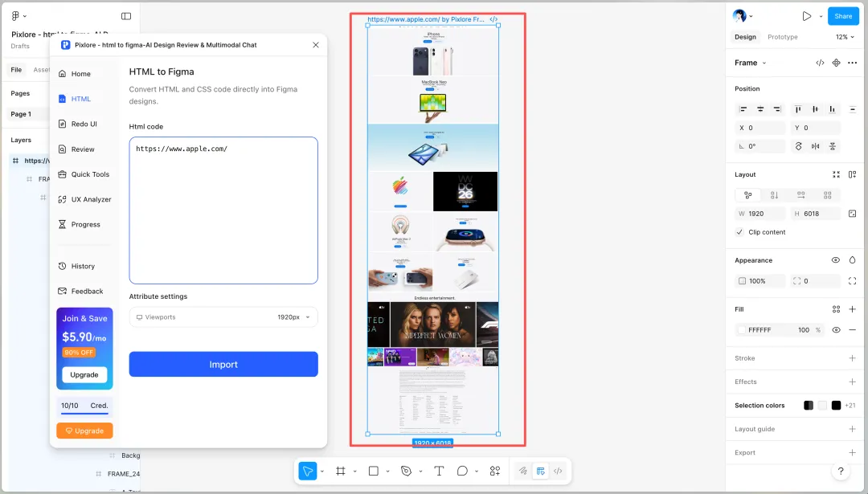Go to Home in Pixlore sidebar
This screenshot has width=868, height=494.
75,74
